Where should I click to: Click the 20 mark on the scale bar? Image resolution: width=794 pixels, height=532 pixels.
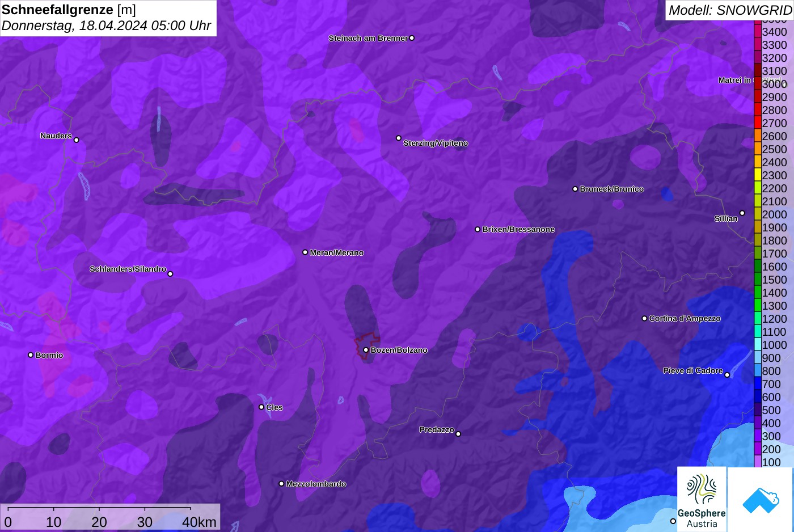99,522
